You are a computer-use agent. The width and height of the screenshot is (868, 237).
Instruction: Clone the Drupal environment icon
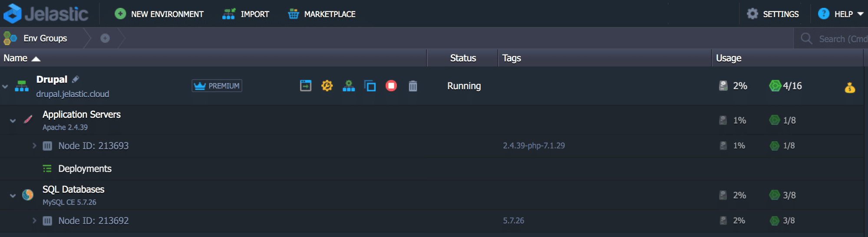click(x=370, y=86)
